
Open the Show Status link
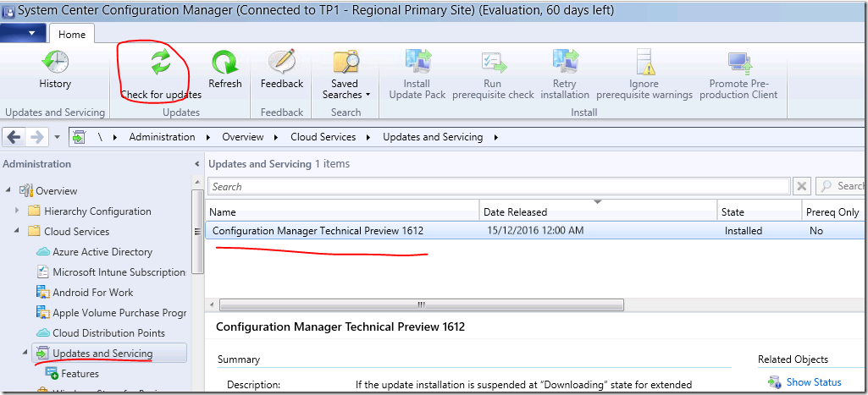pyautogui.click(x=814, y=382)
